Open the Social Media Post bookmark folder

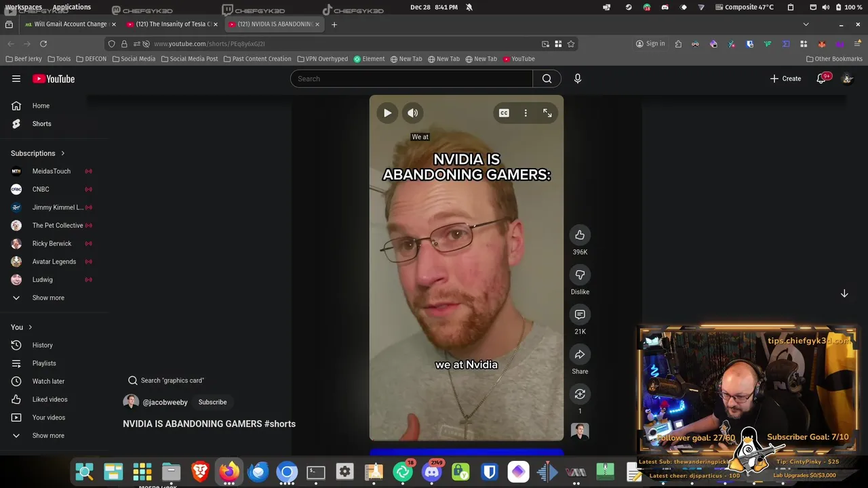(x=190, y=59)
